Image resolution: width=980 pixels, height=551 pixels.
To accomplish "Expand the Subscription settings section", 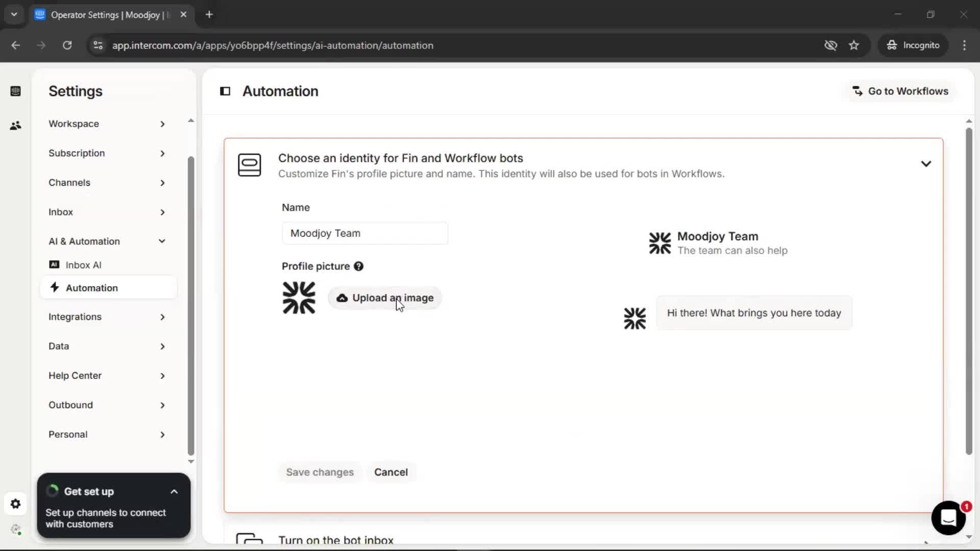I will point(107,154).
